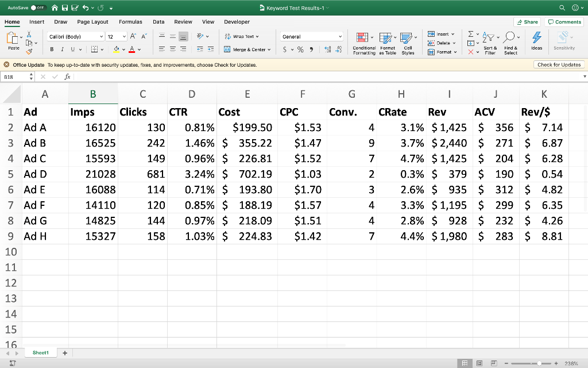This screenshot has width=588, height=368.
Task: Toggle Center horizontal alignment
Action: click(x=172, y=49)
